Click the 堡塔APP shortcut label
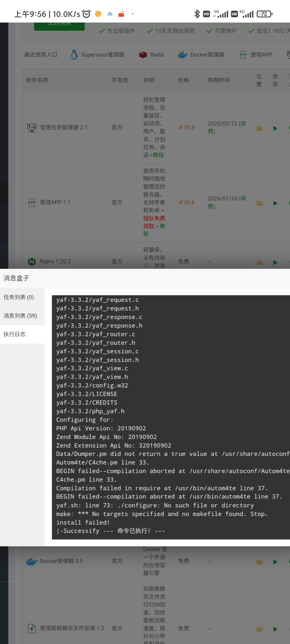 [261, 55]
